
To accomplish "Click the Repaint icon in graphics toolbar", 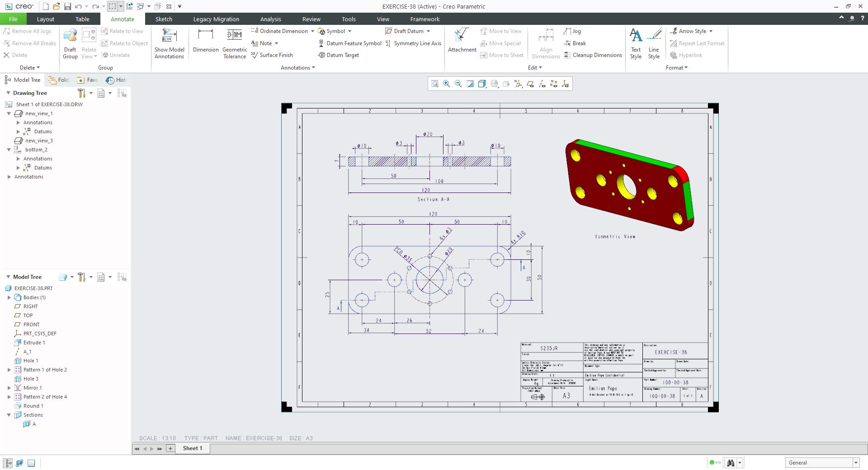I will (470, 84).
